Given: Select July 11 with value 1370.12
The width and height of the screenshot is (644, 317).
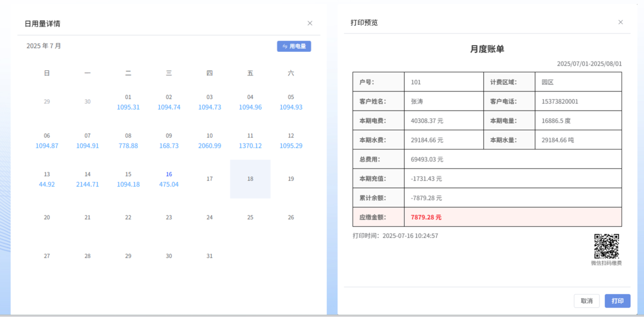Looking at the screenshot, I should (x=250, y=141).
